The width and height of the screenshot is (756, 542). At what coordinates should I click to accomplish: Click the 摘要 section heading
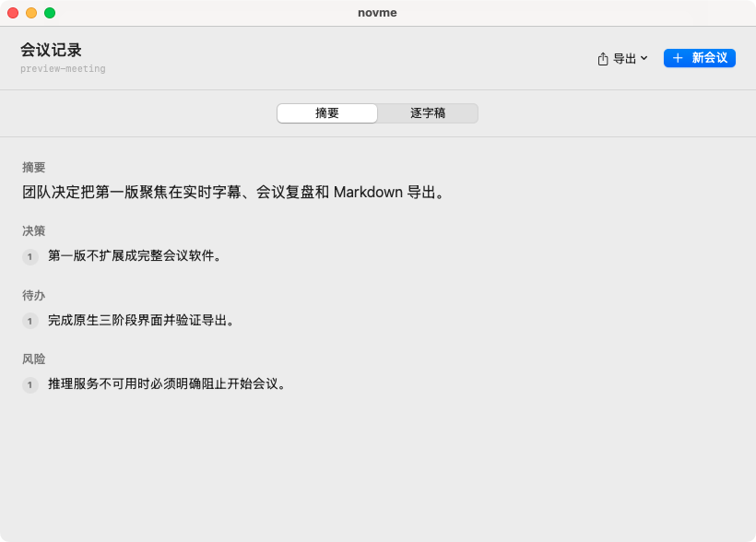[x=34, y=168]
